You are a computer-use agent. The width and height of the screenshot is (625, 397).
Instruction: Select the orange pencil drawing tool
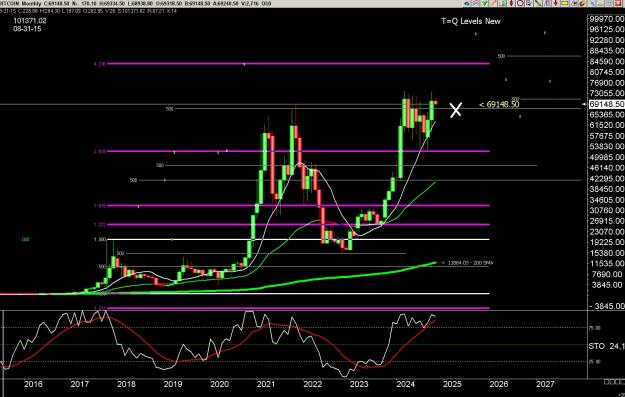click(493, 3)
